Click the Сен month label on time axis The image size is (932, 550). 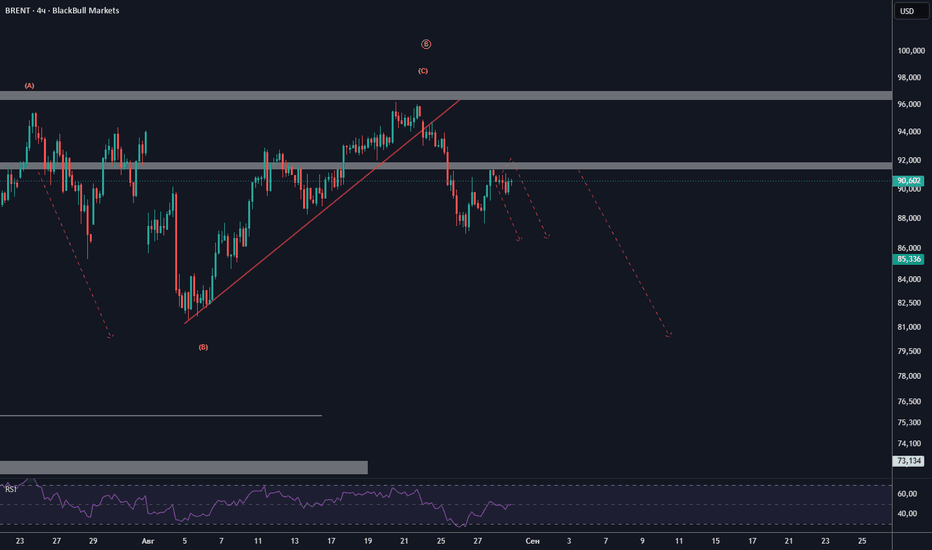[x=533, y=541]
